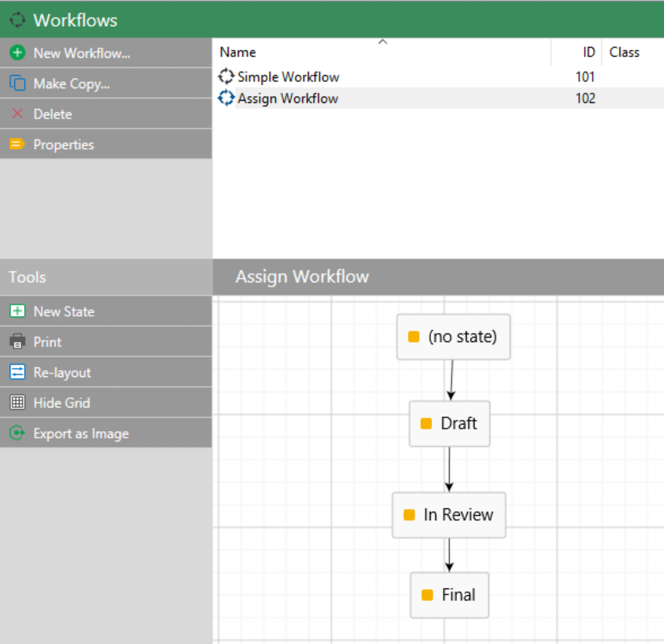Click orange square on (no state) node
The width and height of the screenshot is (664, 644).
coord(414,337)
